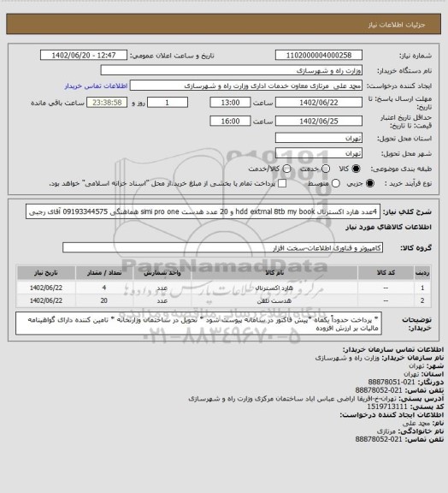Click the buyer notes text box

pos(198,324)
